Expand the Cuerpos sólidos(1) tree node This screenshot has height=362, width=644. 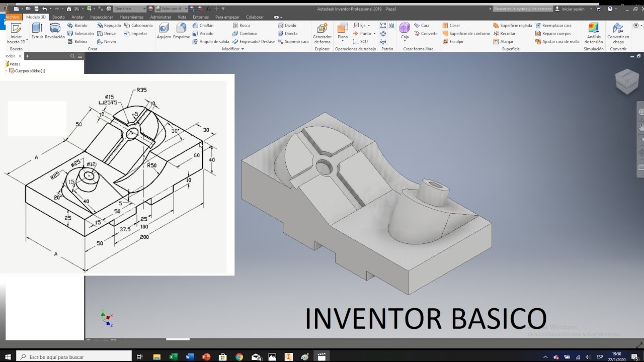tap(7, 71)
